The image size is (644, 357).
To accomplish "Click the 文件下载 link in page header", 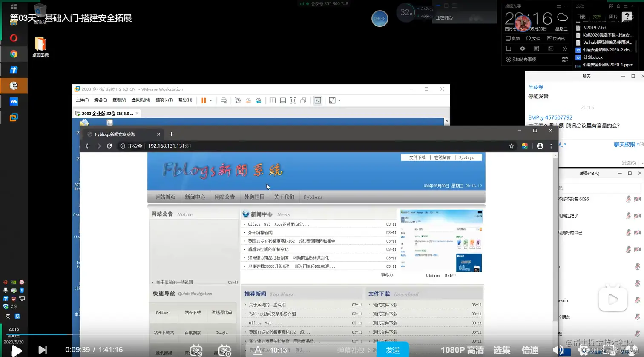I will pos(417,157).
